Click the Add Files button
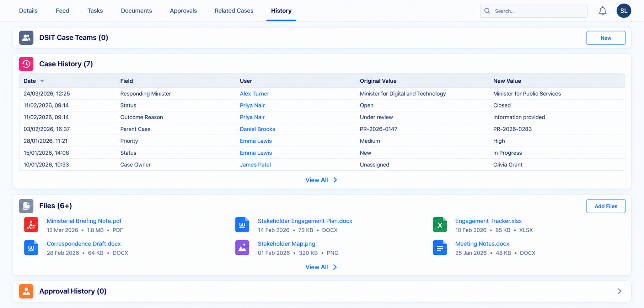 (606, 206)
